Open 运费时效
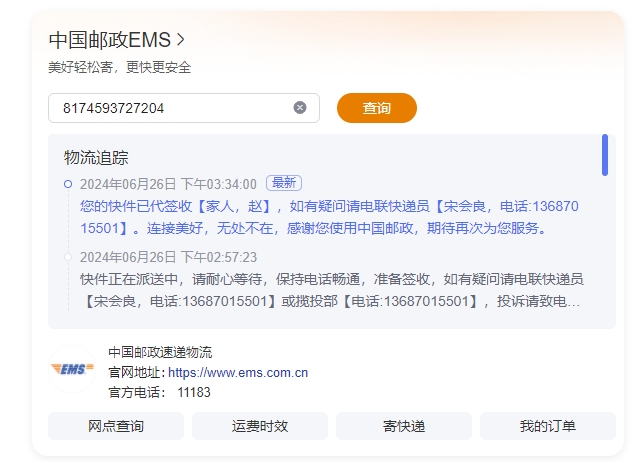The width and height of the screenshot is (633, 462). [260, 426]
